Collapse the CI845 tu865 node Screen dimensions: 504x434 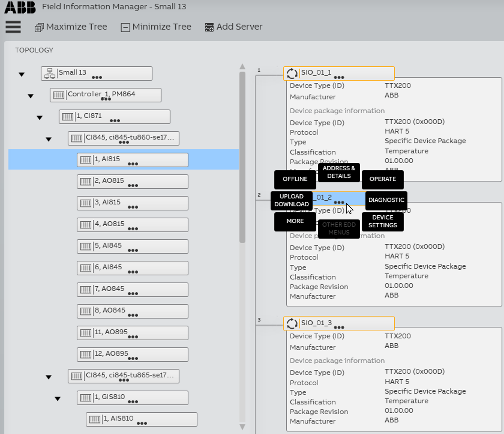click(49, 377)
